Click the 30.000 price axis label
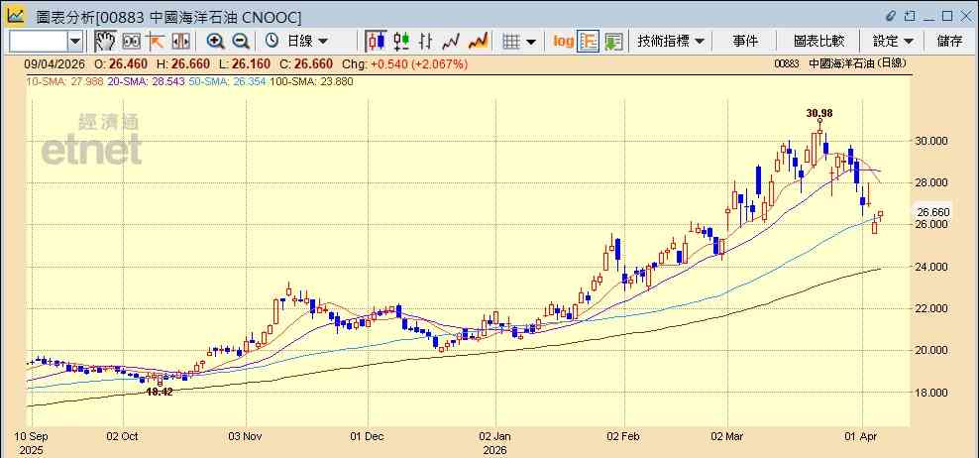 coord(932,141)
